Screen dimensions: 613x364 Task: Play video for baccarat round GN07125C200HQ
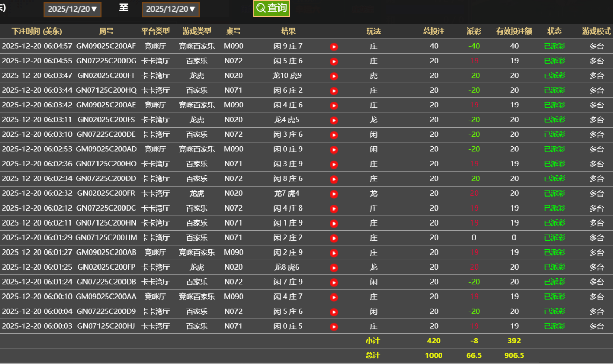334,90
